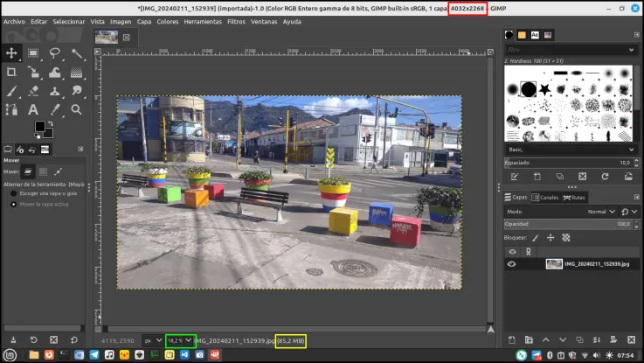Open the layer Modo Normal dropdown
The image size is (644, 363).
tap(601, 212)
